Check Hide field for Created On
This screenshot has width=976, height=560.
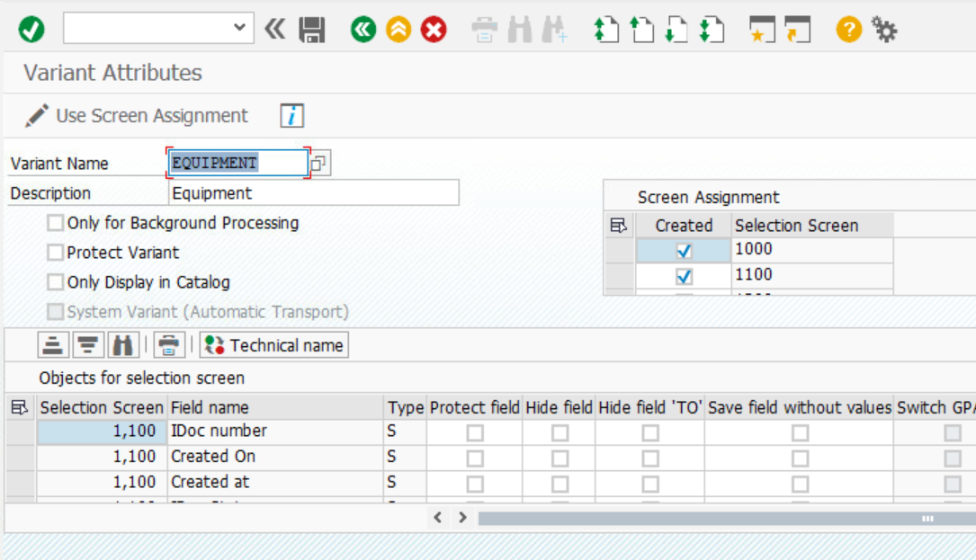pos(560,458)
